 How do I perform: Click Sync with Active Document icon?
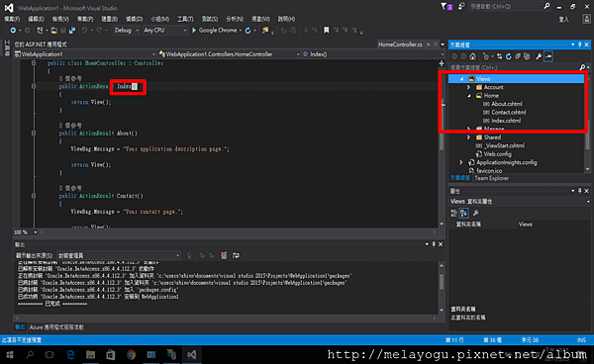[499, 56]
